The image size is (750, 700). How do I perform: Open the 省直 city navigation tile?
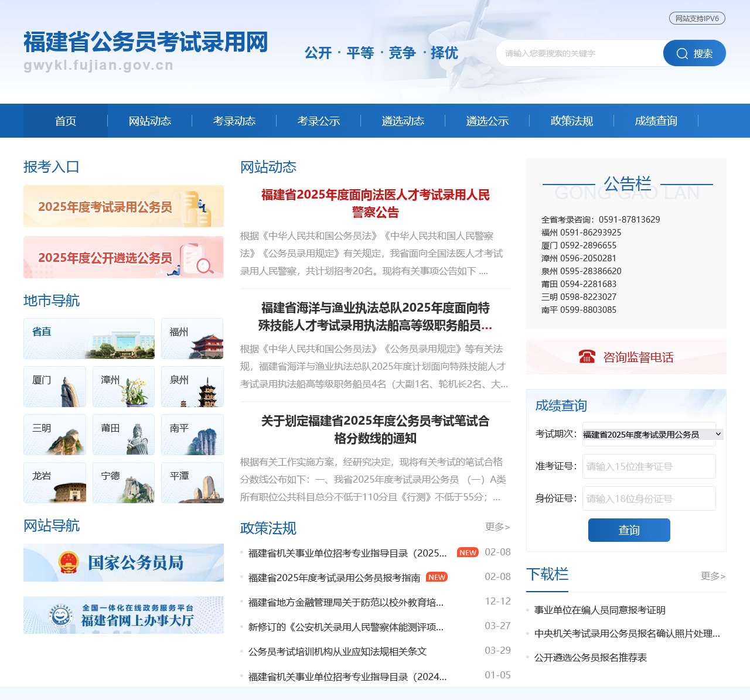pyautogui.click(x=89, y=339)
